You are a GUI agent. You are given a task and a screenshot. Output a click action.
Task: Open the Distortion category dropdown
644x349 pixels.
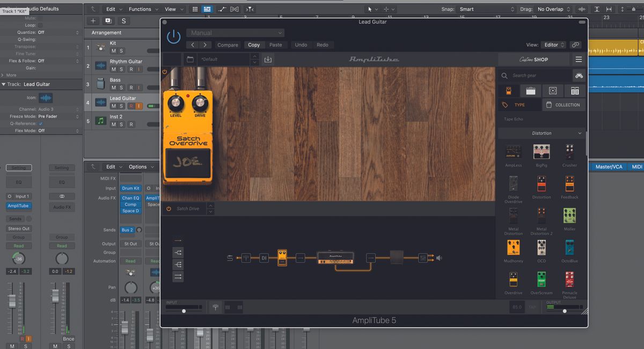point(541,133)
